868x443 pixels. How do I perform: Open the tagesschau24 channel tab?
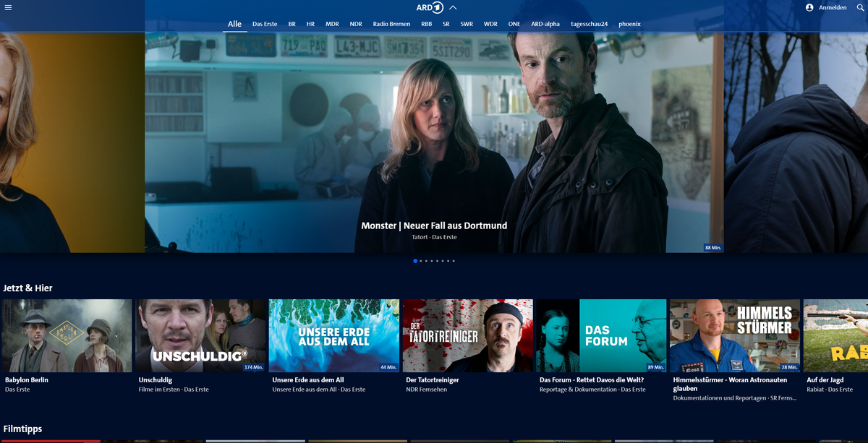(x=589, y=24)
